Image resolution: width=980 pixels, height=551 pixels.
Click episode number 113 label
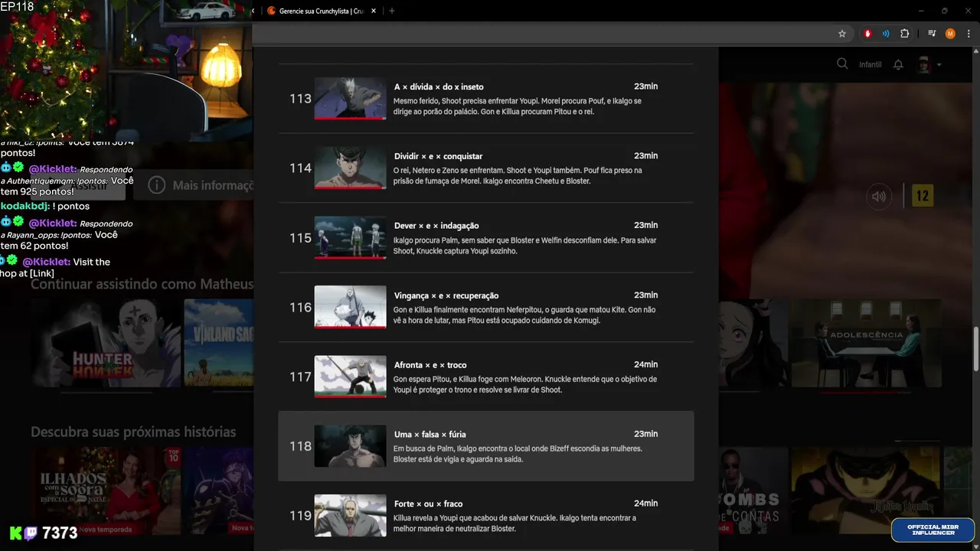pyautogui.click(x=300, y=99)
